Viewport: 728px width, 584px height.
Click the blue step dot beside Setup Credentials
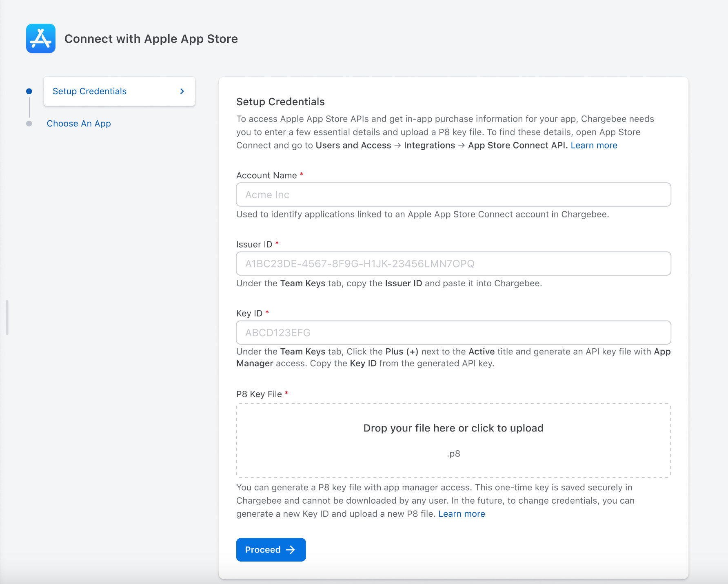[x=29, y=91]
